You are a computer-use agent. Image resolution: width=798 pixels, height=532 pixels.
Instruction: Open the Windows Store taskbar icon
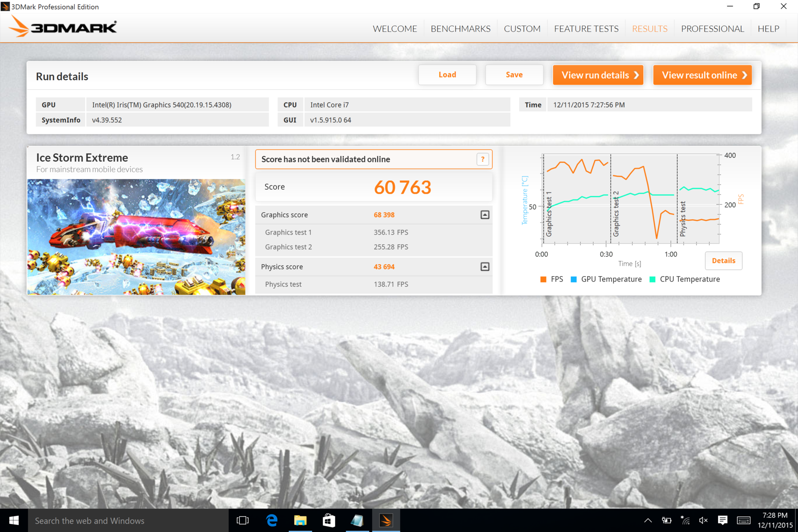pyautogui.click(x=329, y=520)
